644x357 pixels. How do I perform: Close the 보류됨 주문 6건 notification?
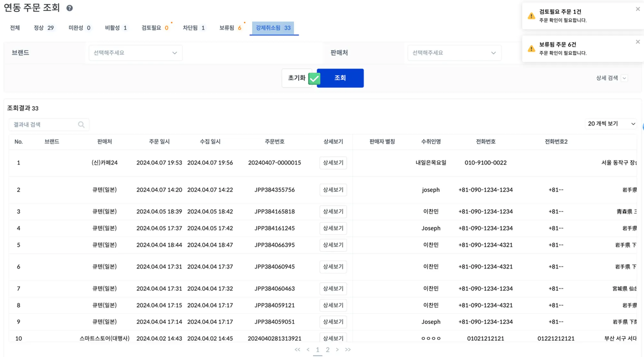pos(638,42)
